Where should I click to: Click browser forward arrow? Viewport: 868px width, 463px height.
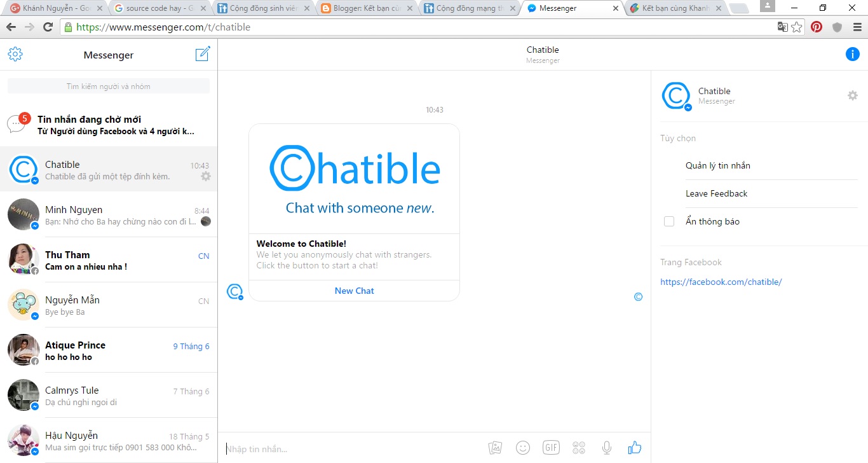click(x=29, y=27)
